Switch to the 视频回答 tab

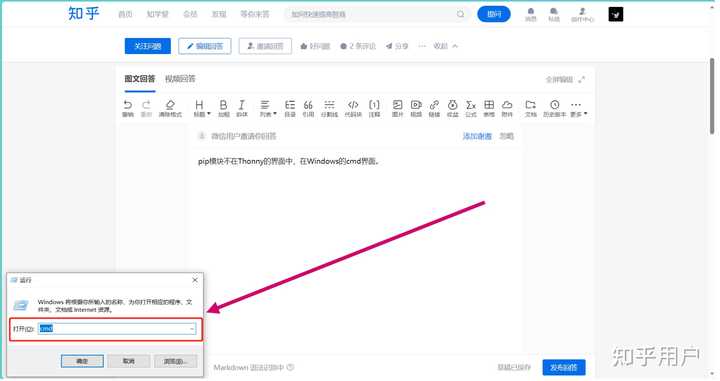tap(180, 78)
